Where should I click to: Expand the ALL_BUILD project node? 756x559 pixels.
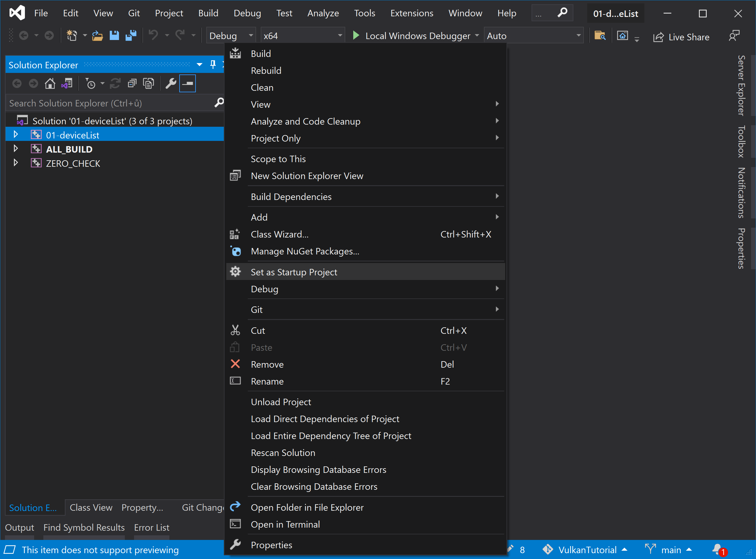coord(16,149)
